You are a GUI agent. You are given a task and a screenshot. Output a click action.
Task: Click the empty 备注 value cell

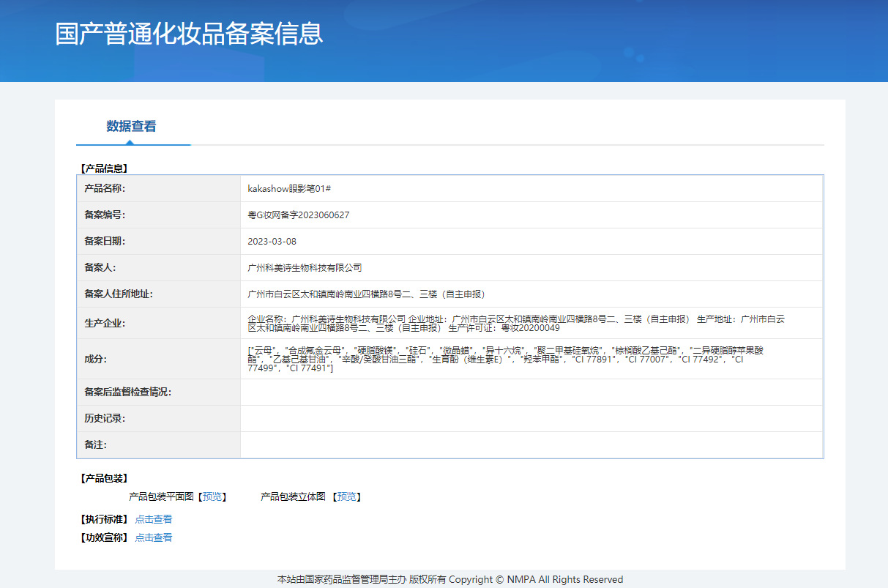[x=531, y=445]
